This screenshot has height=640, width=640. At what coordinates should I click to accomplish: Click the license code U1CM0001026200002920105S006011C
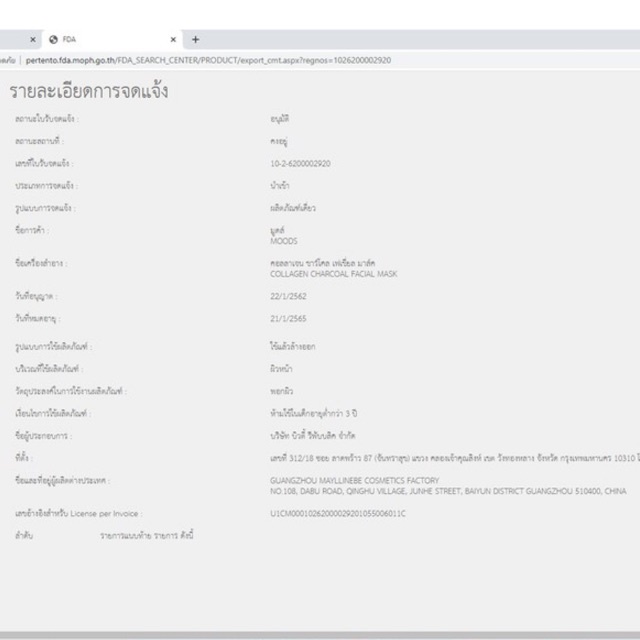point(338,513)
